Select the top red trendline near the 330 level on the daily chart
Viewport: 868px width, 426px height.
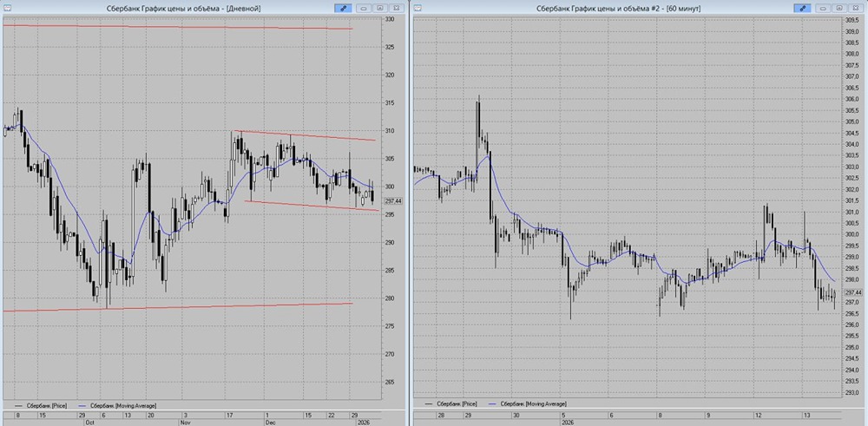tap(177, 27)
